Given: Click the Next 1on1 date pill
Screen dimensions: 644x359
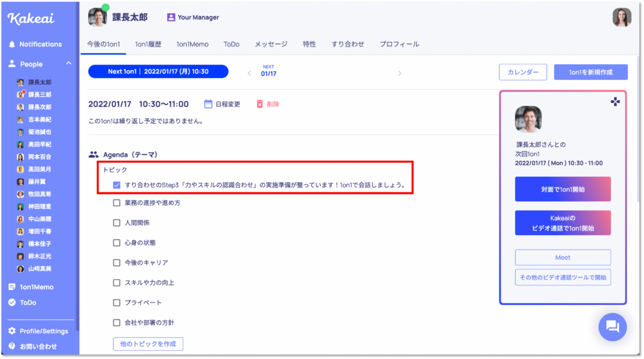Looking at the screenshot, I should (158, 72).
